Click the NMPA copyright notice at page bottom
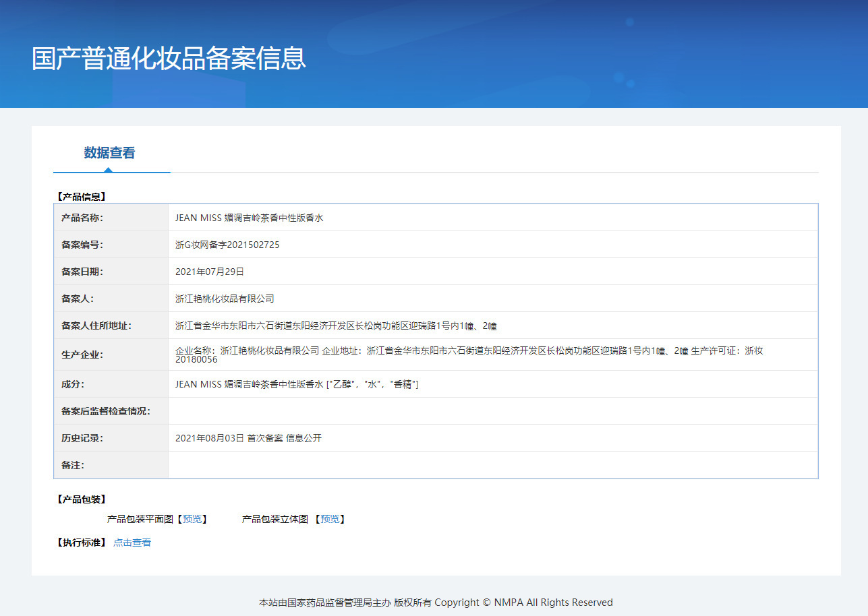The width and height of the screenshot is (868, 616). 436,602
